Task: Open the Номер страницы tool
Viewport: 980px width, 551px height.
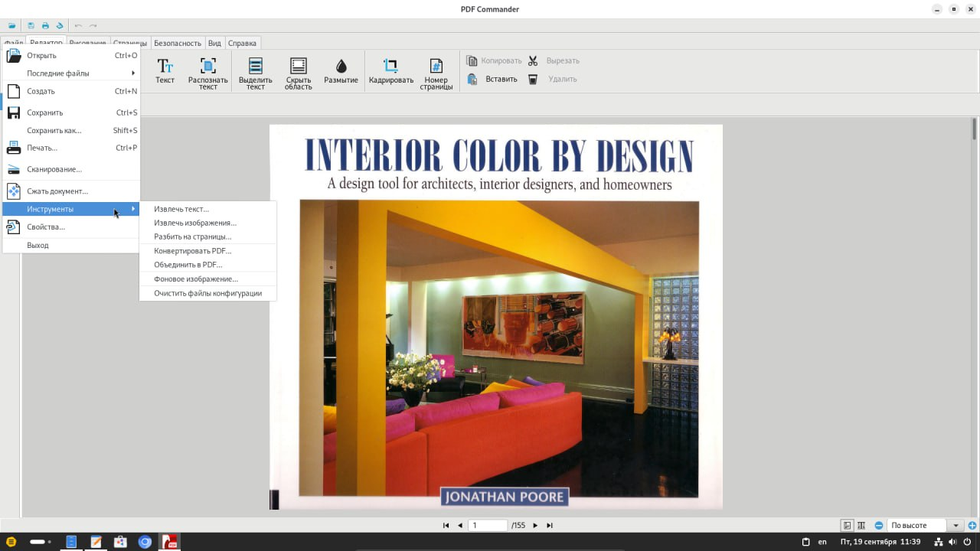Action: (x=436, y=72)
